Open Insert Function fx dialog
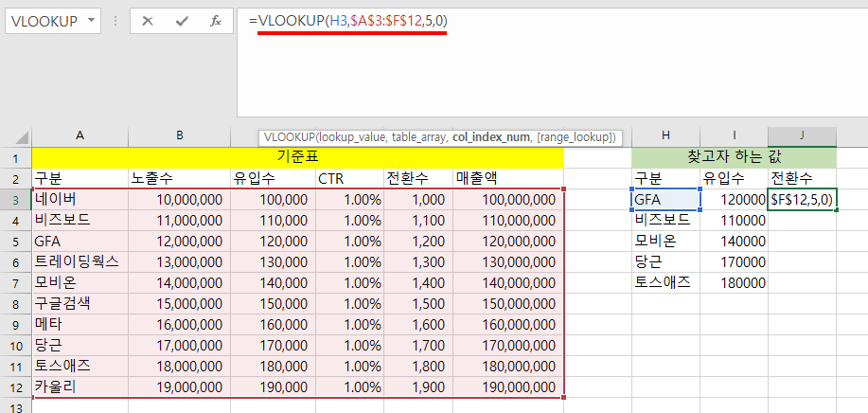 coord(215,21)
